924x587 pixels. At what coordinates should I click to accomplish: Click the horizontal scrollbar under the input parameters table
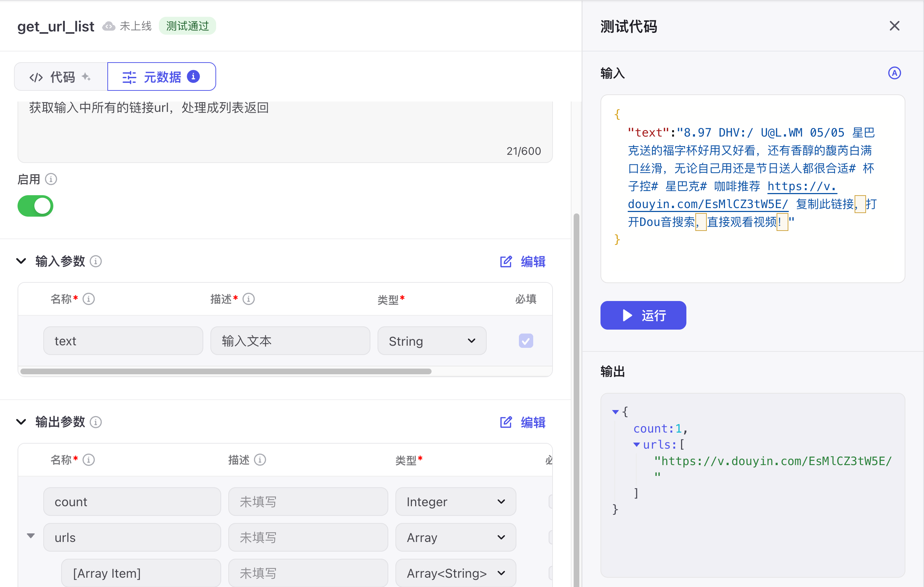(227, 371)
